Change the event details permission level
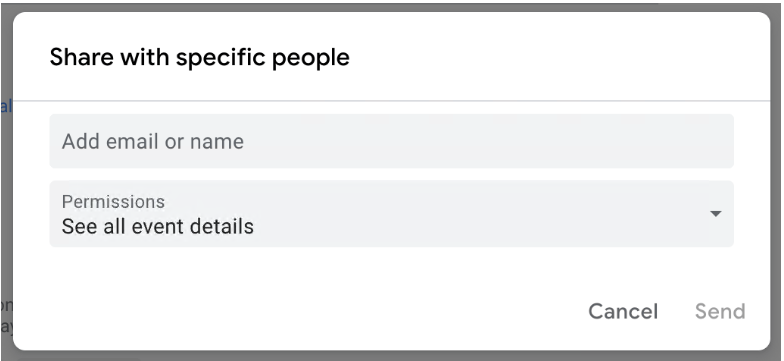The image size is (784, 361). pos(392,214)
